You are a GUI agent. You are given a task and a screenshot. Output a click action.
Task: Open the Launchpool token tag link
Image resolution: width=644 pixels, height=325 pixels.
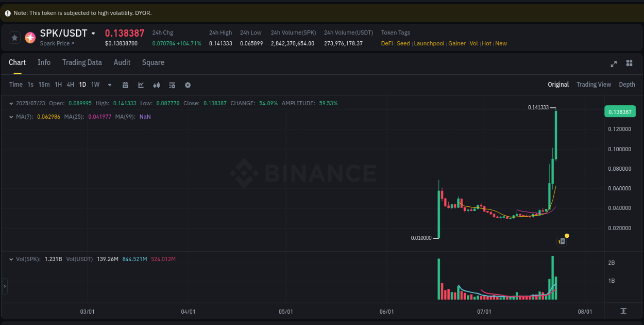coord(429,43)
